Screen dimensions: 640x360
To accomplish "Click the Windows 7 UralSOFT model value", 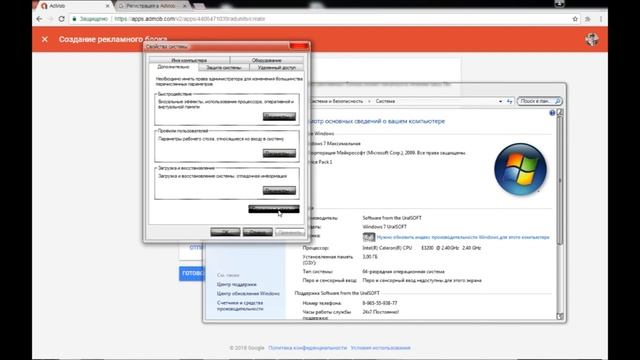I will tap(384, 227).
